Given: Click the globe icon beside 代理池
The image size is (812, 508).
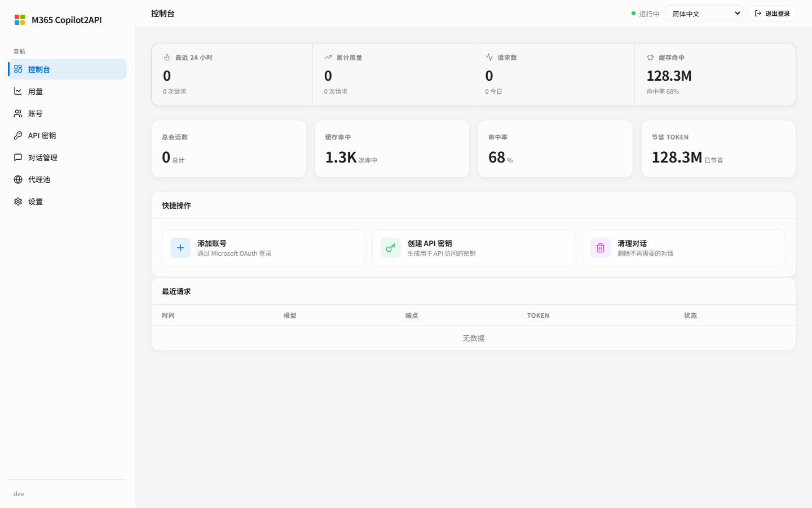Looking at the screenshot, I should (18, 179).
